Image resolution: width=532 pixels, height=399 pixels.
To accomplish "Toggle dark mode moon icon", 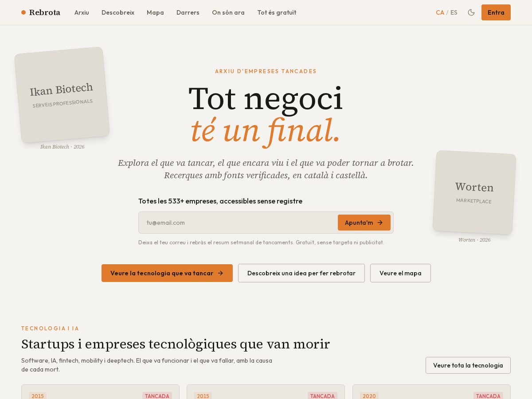I will coord(471,12).
